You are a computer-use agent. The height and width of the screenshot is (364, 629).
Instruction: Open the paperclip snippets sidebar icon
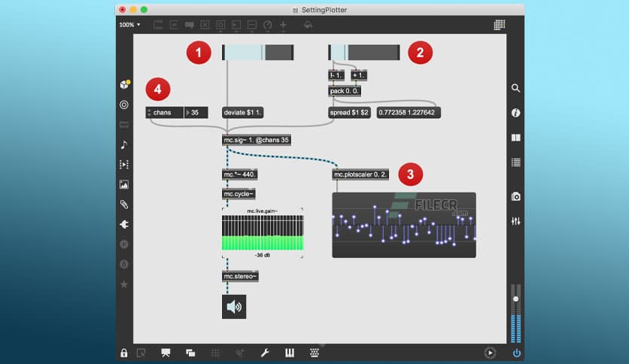pyautogui.click(x=124, y=205)
